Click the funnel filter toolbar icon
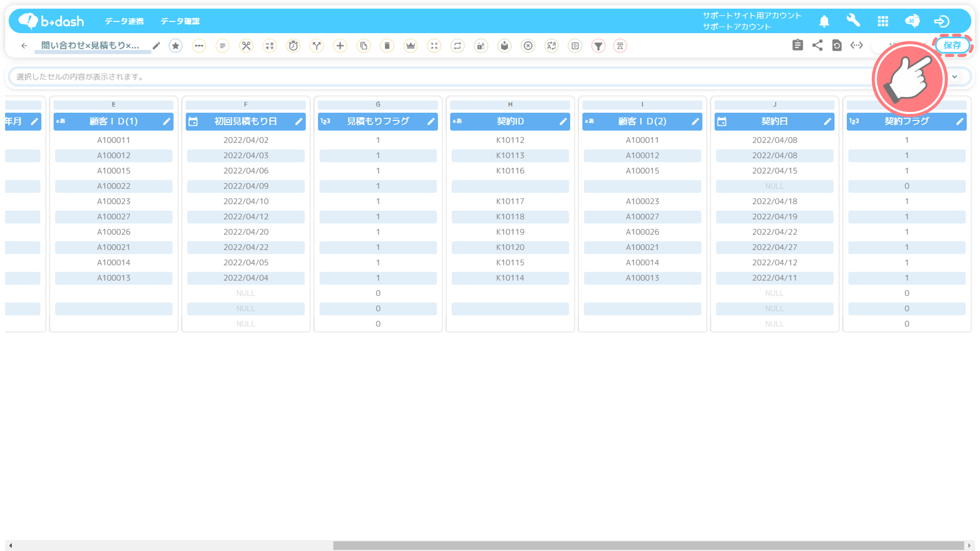 click(x=598, y=46)
